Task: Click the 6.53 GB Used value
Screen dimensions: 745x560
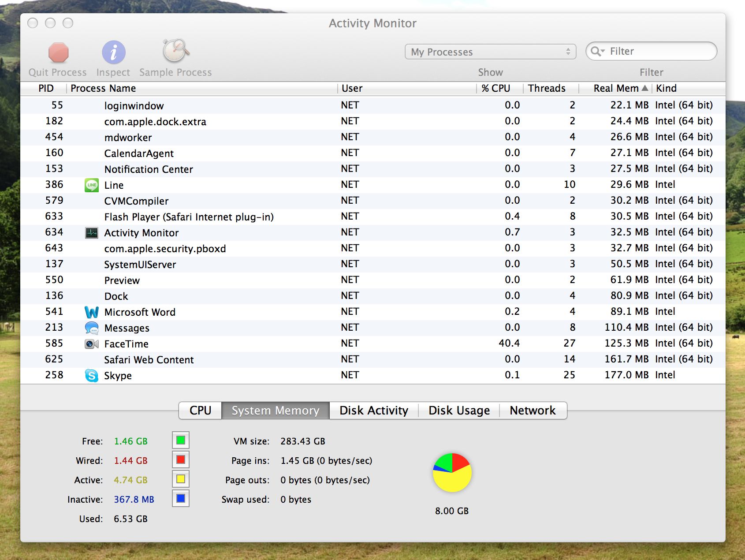Action: (x=130, y=519)
